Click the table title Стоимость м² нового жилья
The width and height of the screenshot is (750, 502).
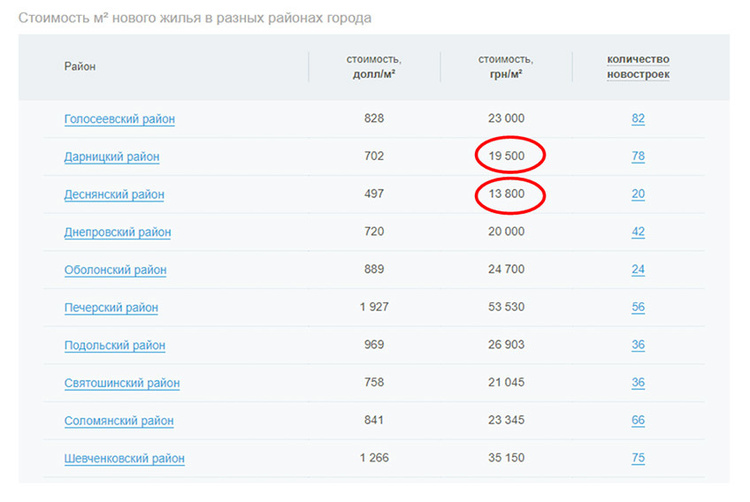click(x=195, y=18)
